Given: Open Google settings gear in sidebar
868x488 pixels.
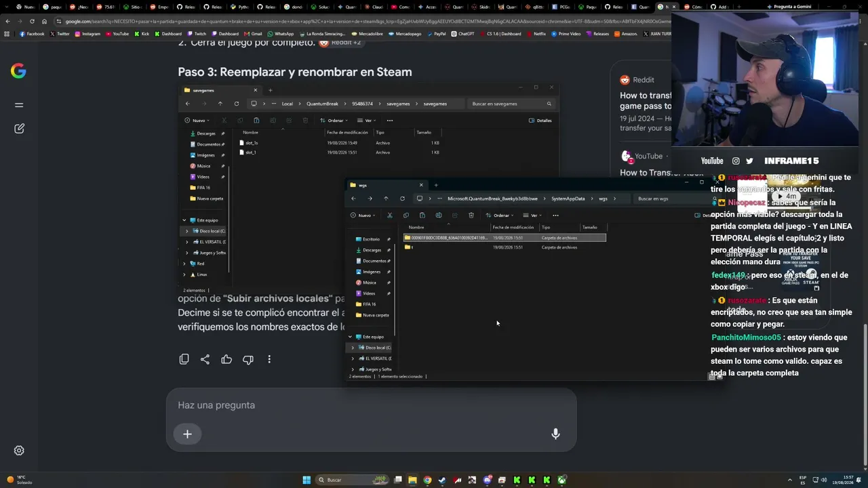Looking at the screenshot, I should pyautogui.click(x=19, y=451).
